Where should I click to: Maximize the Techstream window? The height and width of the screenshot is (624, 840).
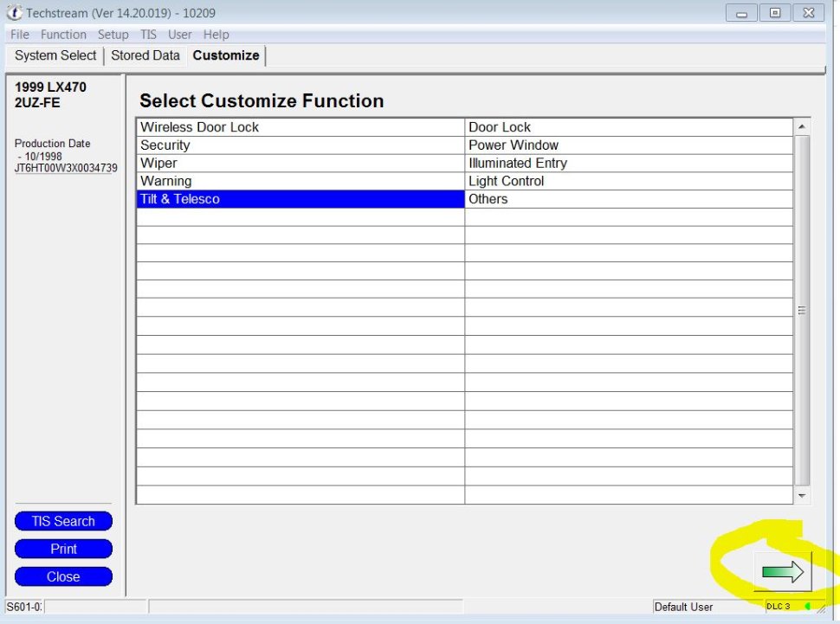(x=775, y=13)
